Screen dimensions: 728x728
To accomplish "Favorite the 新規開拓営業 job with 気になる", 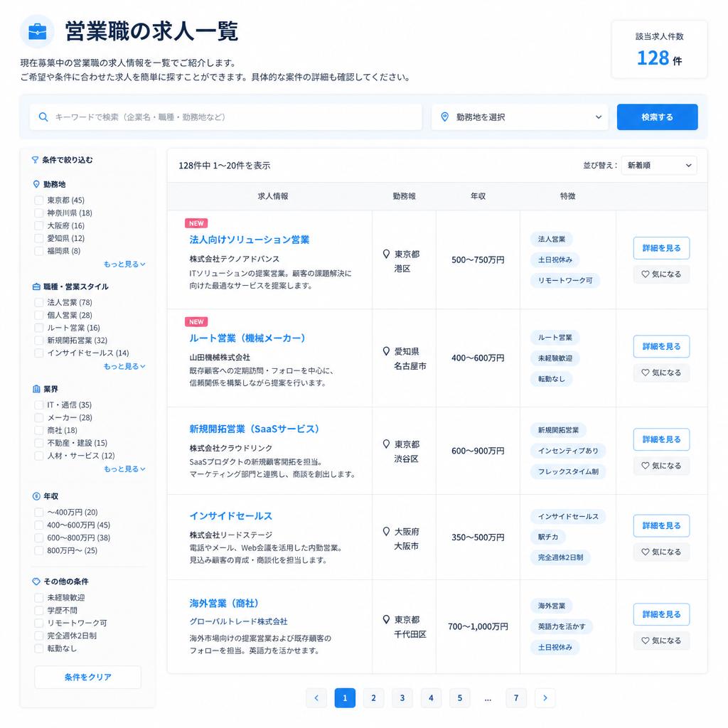I will (x=661, y=466).
